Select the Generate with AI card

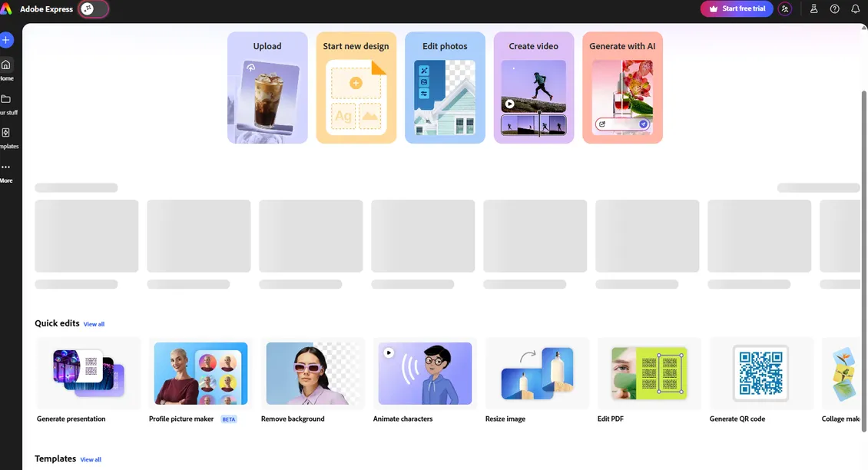[x=622, y=88]
